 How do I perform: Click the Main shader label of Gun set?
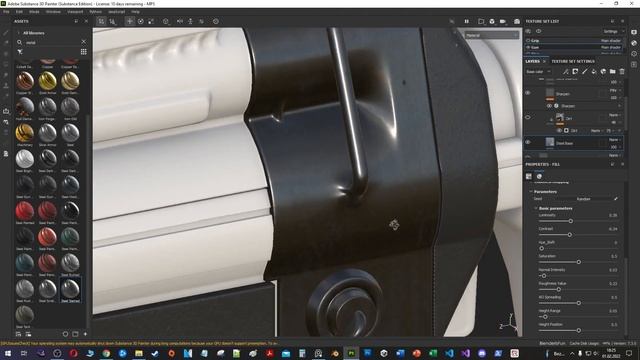point(611,47)
